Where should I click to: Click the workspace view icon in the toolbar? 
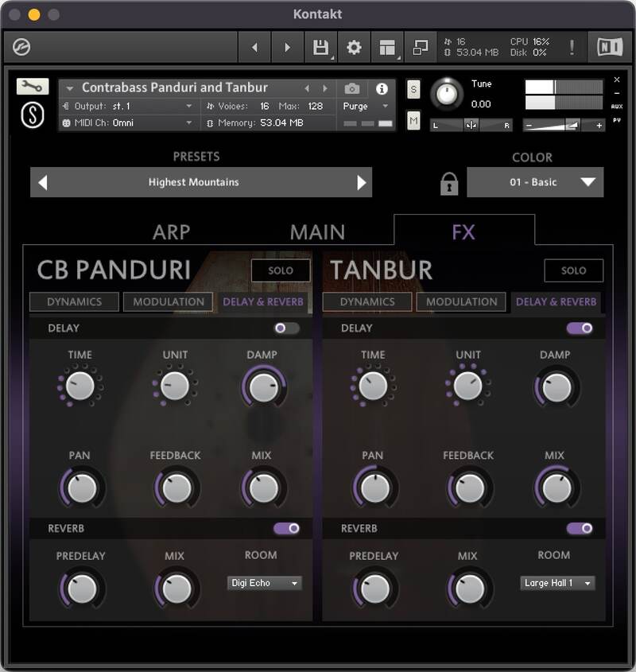tap(386, 46)
